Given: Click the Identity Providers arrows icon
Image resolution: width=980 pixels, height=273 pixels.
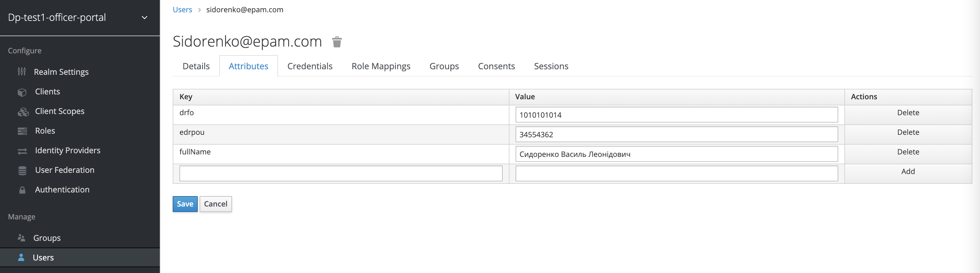Looking at the screenshot, I should (22, 151).
